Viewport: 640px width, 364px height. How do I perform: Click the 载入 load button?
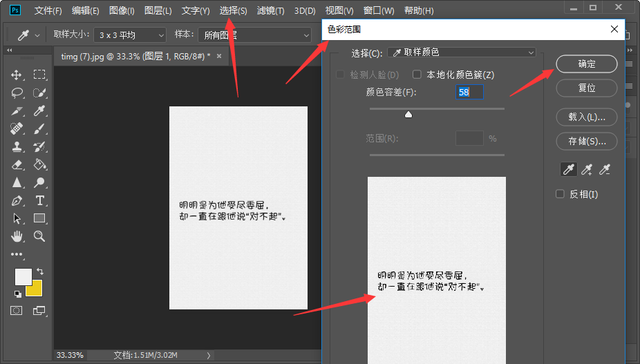[x=586, y=117]
